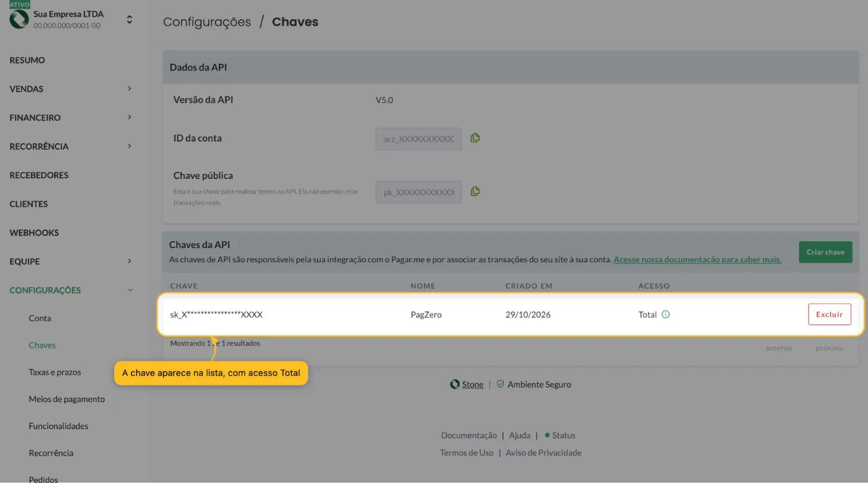This screenshot has height=483, width=868.
Task: Select the key name PagZero
Action: coord(426,315)
